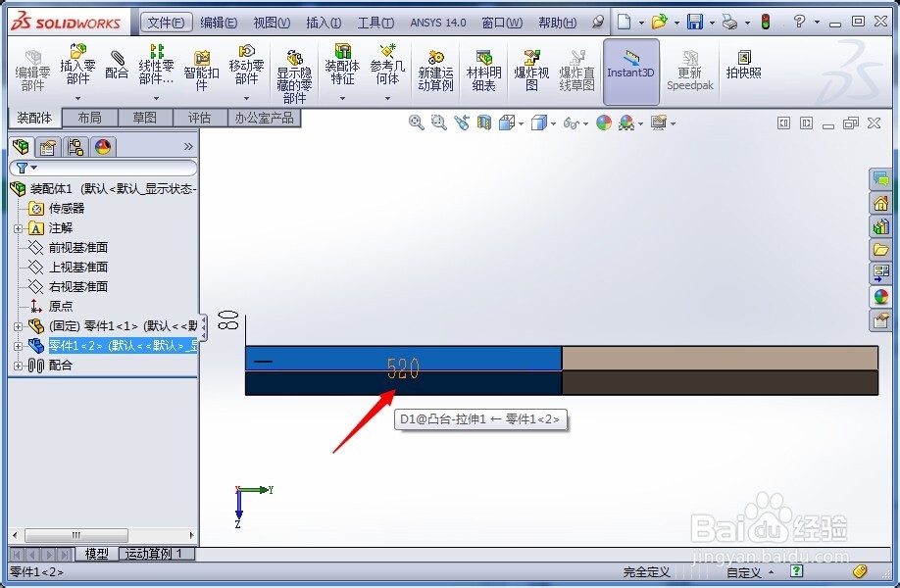The height and width of the screenshot is (588, 900).
Task: Click Previous View icon
Action: coord(462,122)
